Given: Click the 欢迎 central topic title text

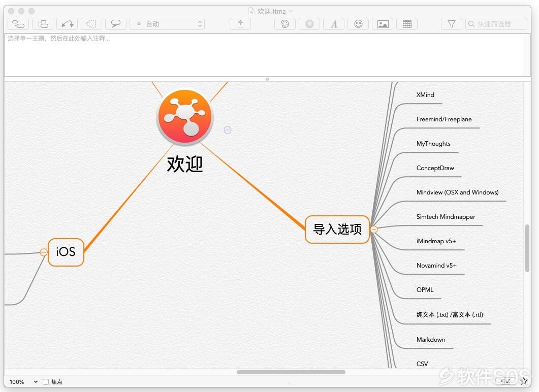Looking at the screenshot, I should point(185,164).
